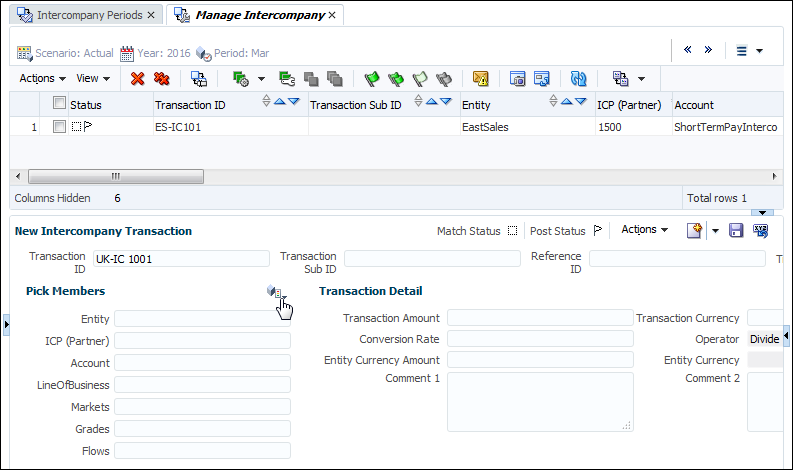Click the Transaction Sub ID input field
Viewport: 793px width, 470px height.
coord(432,259)
